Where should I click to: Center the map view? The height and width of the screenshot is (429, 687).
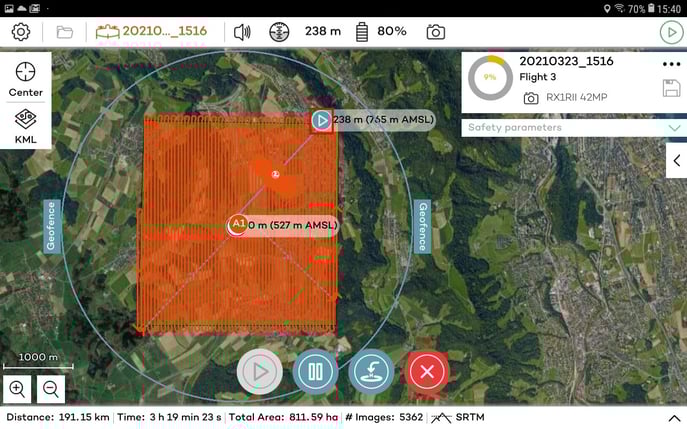click(26, 79)
